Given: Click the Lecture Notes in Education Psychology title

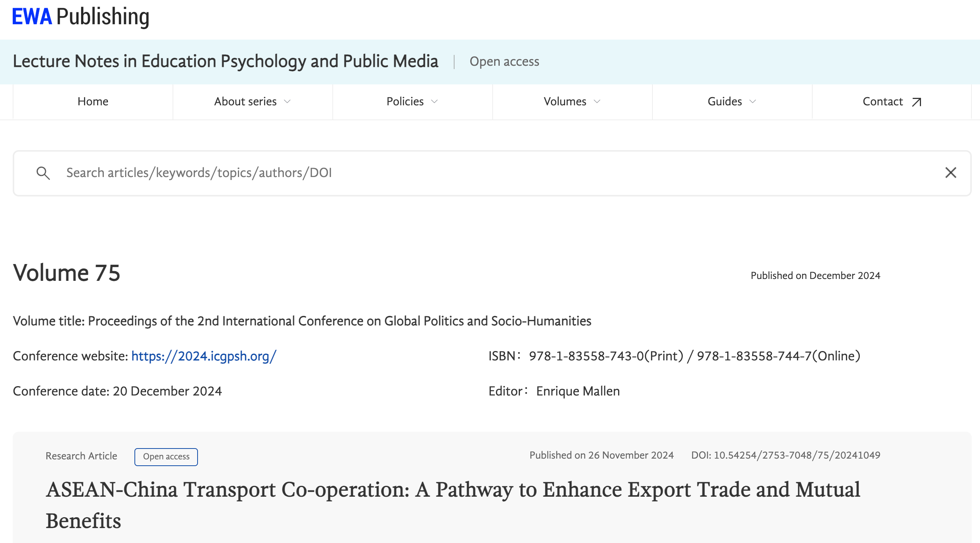Looking at the screenshot, I should tap(226, 61).
